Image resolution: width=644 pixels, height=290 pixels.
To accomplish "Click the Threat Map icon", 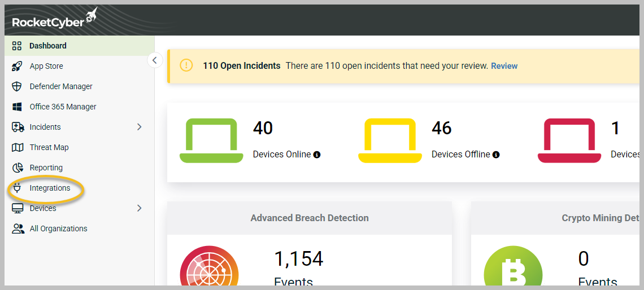I will pos(18,147).
